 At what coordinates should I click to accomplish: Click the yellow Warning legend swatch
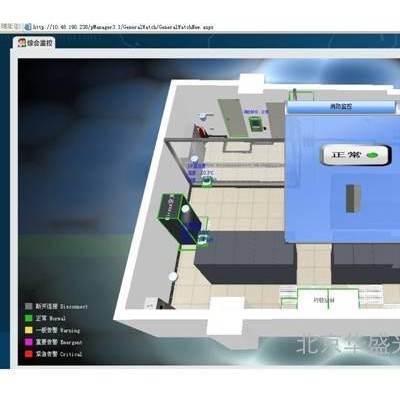(x=29, y=330)
